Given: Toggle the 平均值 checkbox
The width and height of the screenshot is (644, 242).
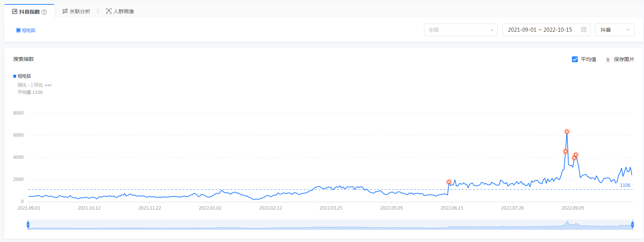Looking at the screenshot, I should click(575, 59).
